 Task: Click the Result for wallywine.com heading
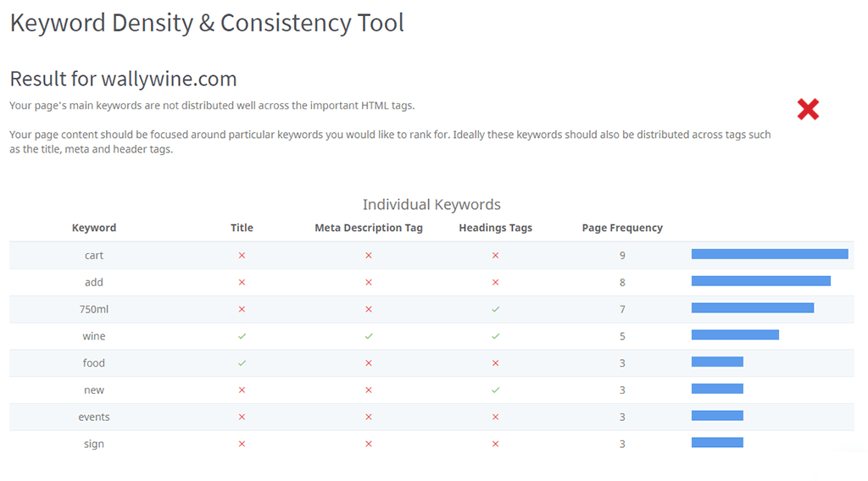click(x=123, y=79)
